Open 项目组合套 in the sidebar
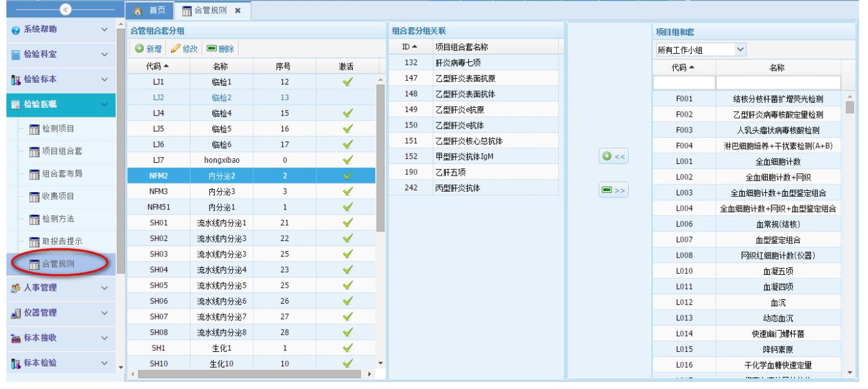This screenshot has height=389, width=868. pos(61,153)
